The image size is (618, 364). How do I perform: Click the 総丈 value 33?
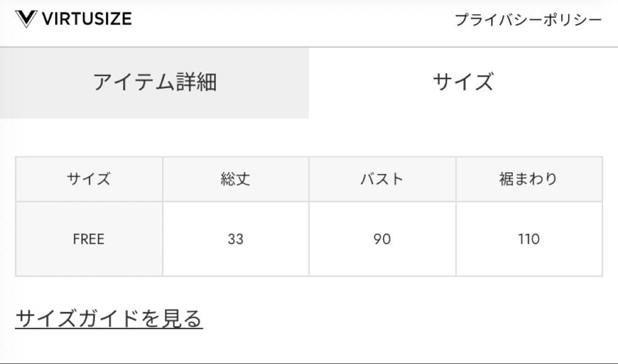click(x=236, y=239)
